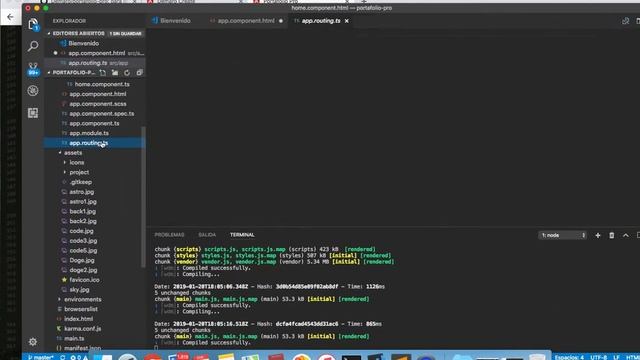Click Espacios: 4 in the status bar

pyautogui.click(x=569, y=357)
